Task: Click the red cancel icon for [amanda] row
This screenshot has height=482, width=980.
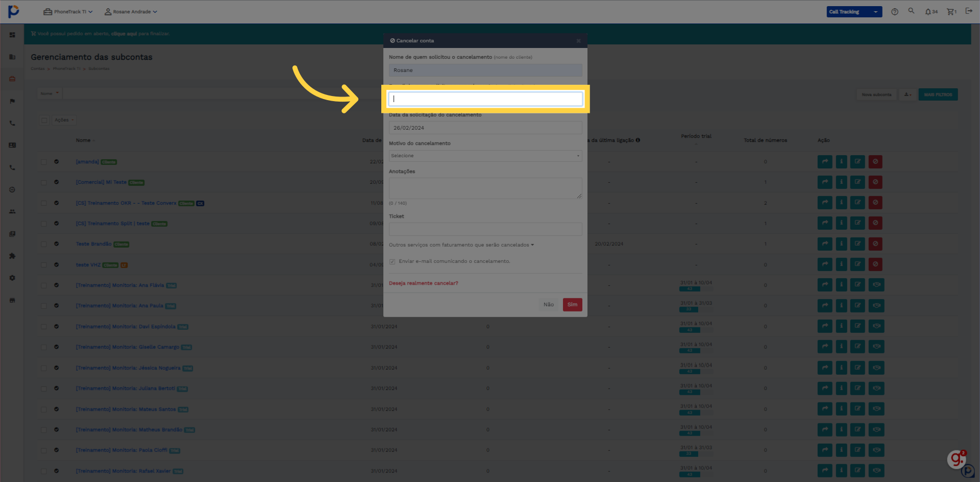Action: coord(875,162)
